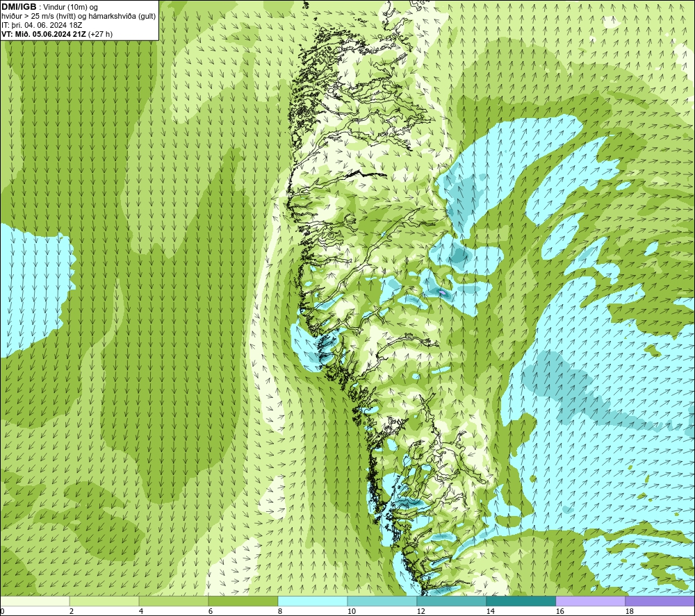Click the '2' scale label
The height and width of the screenshot is (616, 695).
tap(72, 611)
